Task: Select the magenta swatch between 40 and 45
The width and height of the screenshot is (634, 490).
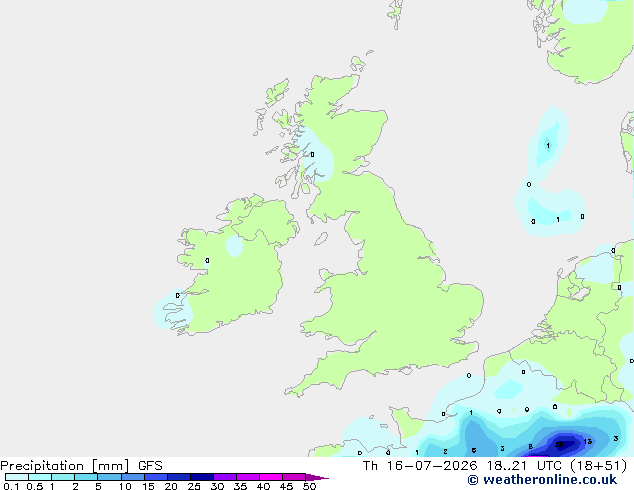Action: (271, 477)
